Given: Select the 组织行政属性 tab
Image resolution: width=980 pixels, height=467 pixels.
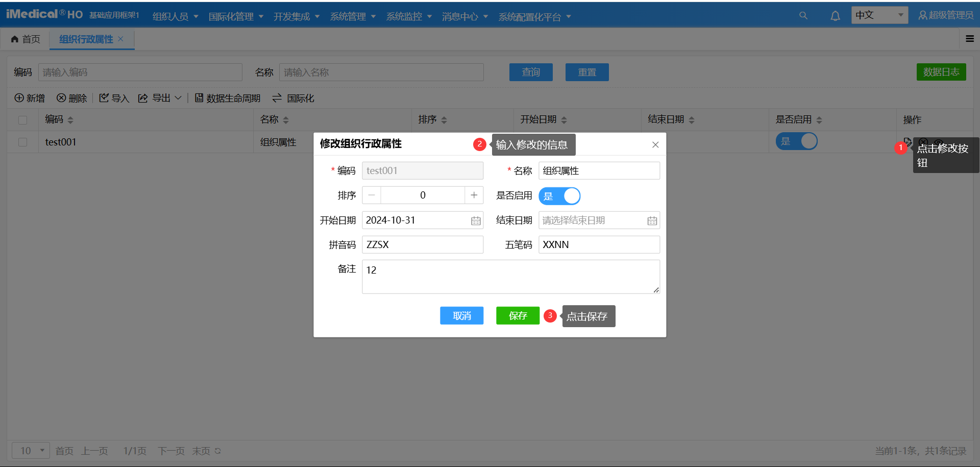Looking at the screenshot, I should (x=86, y=39).
